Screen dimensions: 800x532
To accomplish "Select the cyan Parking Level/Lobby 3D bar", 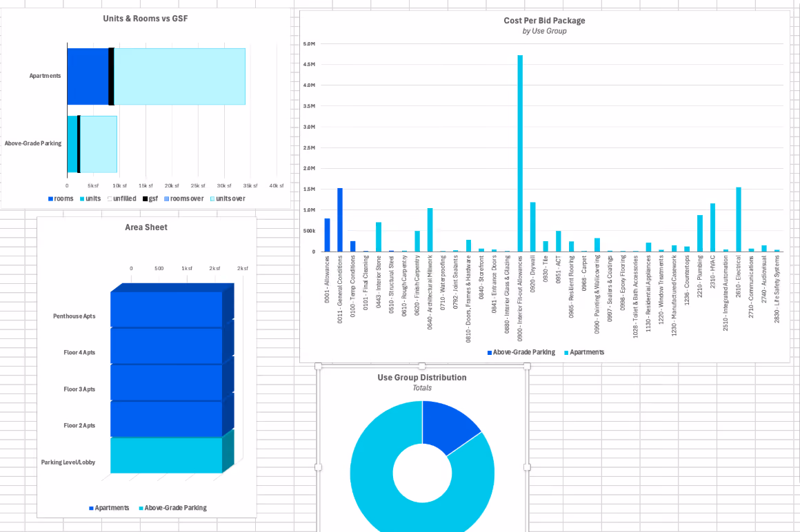I will pos(166,456).
